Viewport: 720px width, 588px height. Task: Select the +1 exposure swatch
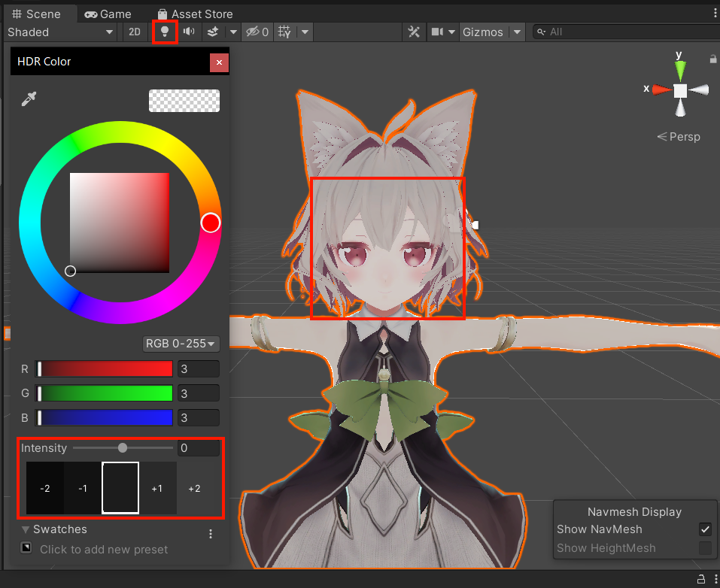157,488
